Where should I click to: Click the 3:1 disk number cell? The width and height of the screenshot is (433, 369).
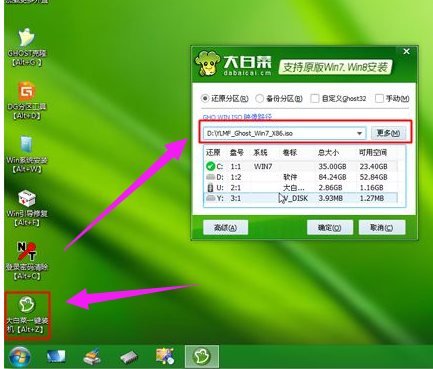[x=236, y=198]
